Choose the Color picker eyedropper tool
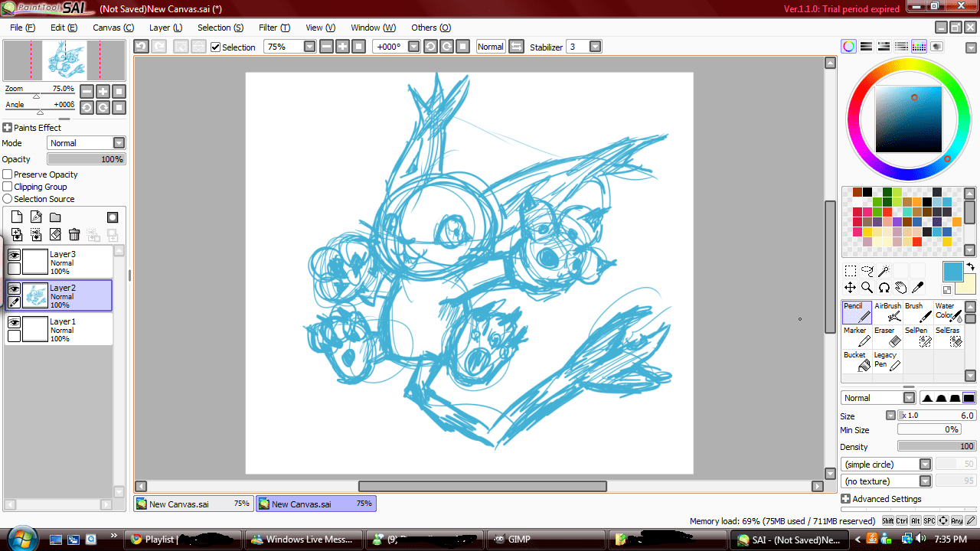980x551 pixels. point(918,288)
